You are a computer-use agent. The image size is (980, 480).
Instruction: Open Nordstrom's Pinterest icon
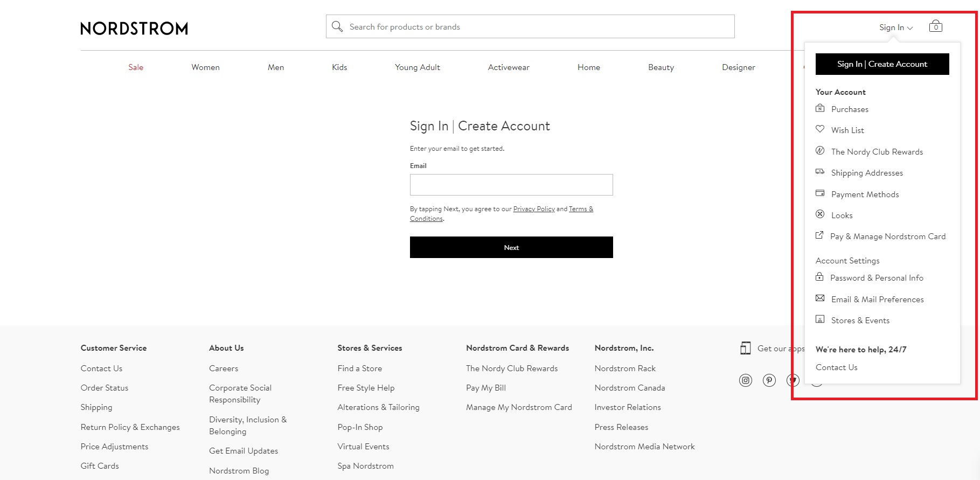click(769, 381)
